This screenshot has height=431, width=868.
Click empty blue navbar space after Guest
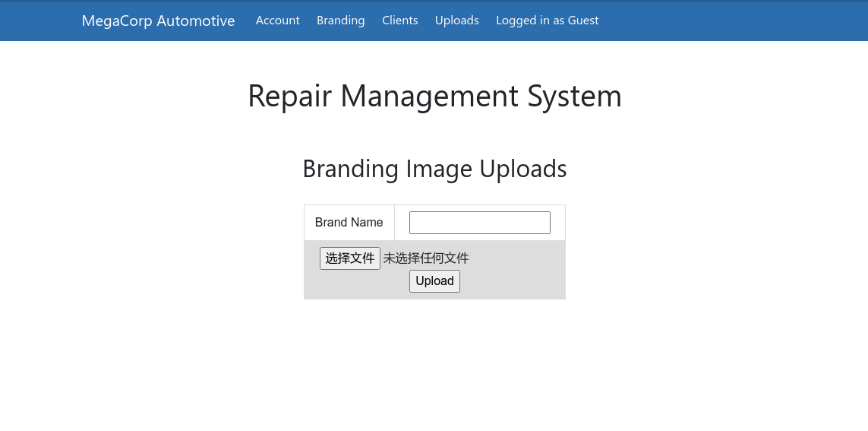pyautogui.click(x=721, y=21)
